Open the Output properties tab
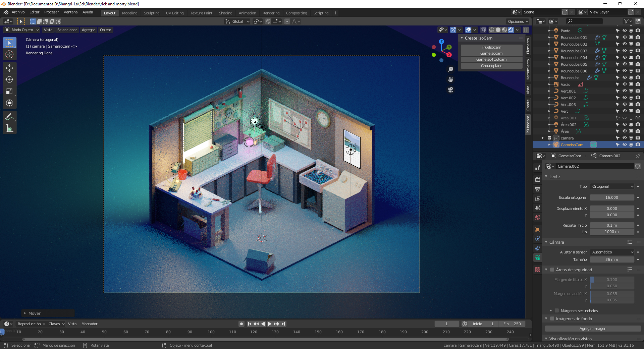Image resolution: width=644 pixels, height=349 pixels. click(538, 189)
